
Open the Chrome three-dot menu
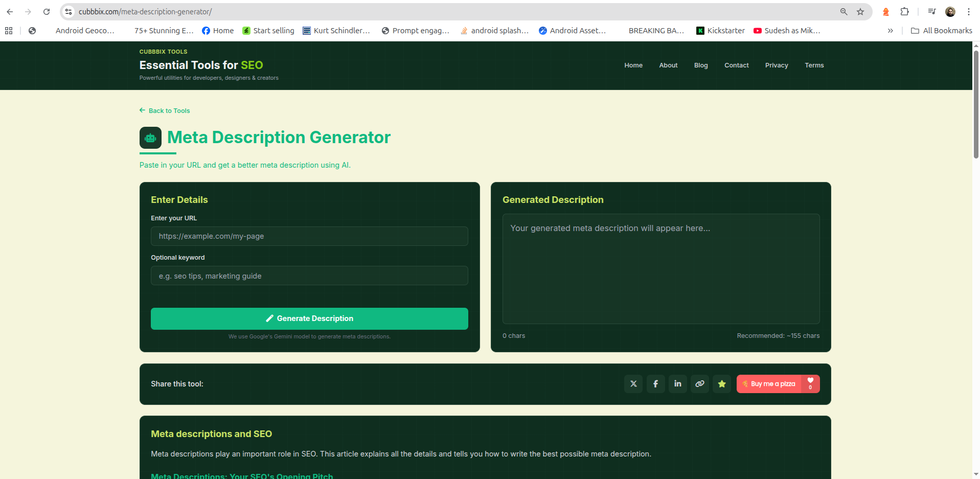click(969, 11)
